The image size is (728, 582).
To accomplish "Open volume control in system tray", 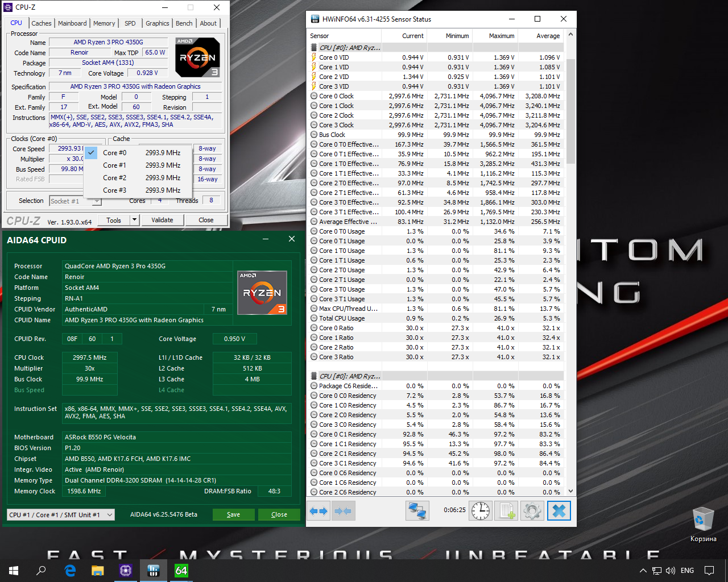I will point(671,571).
